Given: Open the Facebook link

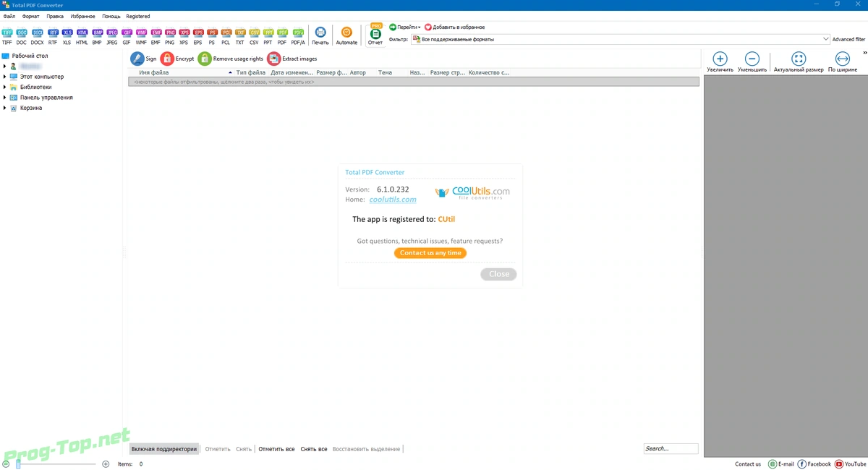Looking at the screenshot, I should [x=814, y=464].
